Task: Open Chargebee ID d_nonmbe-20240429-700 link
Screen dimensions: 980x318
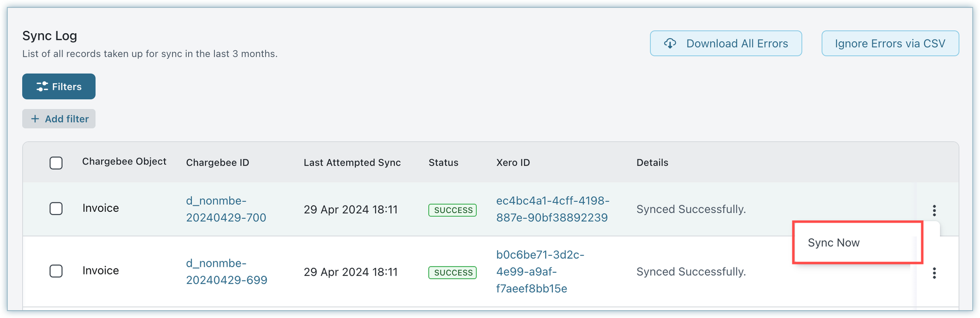Action: point(226,209)
